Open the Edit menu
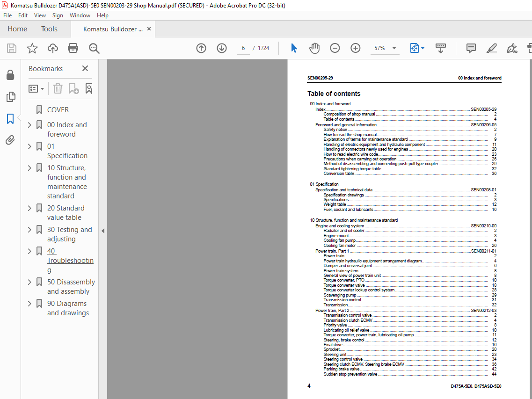 pyautogui.click(x=23, y=15)
